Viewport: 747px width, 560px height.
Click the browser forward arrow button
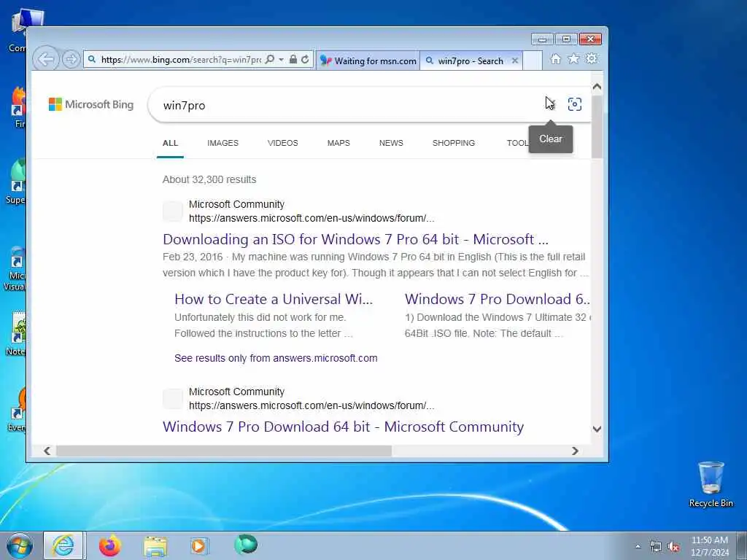(x=71, y=60)
